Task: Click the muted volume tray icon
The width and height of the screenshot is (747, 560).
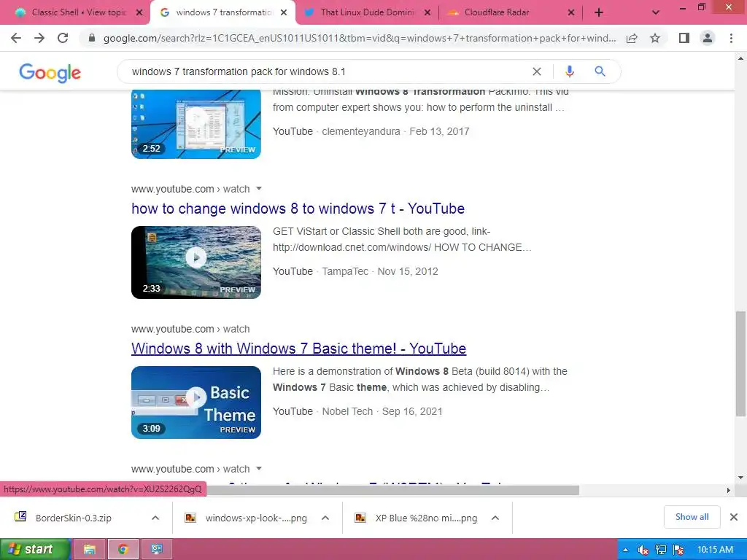Action: coord(643,550)
